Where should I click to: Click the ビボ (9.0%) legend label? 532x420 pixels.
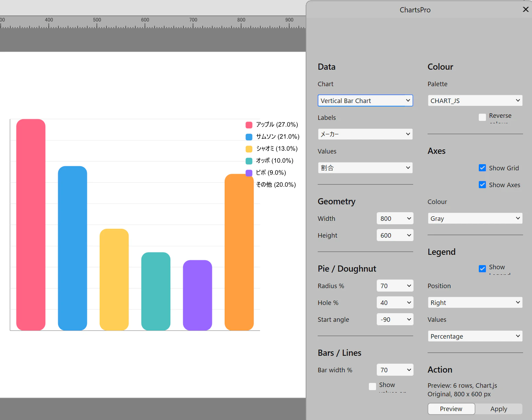point(271,173)
